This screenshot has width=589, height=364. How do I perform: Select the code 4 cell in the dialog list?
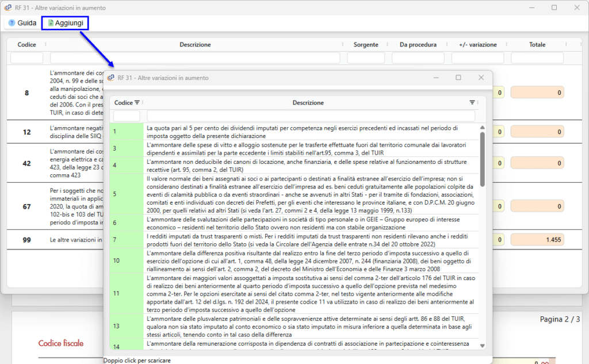[127, 166]
